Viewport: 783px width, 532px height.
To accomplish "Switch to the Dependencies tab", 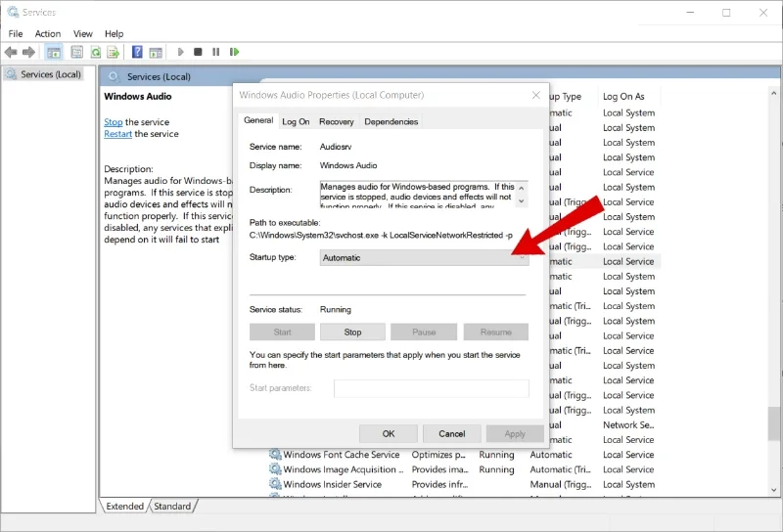I will [391, 122].
